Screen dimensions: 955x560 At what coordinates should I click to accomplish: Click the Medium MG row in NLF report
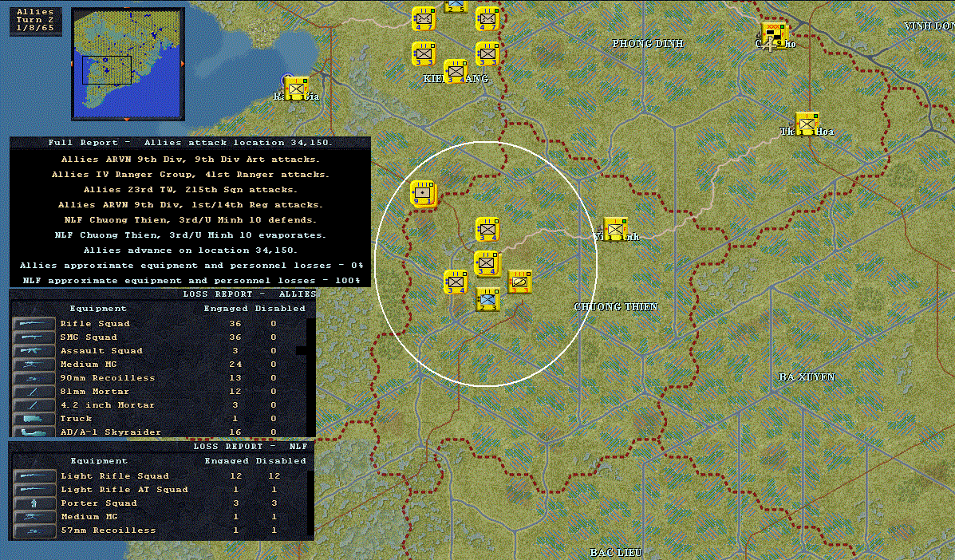coord(161,517)
